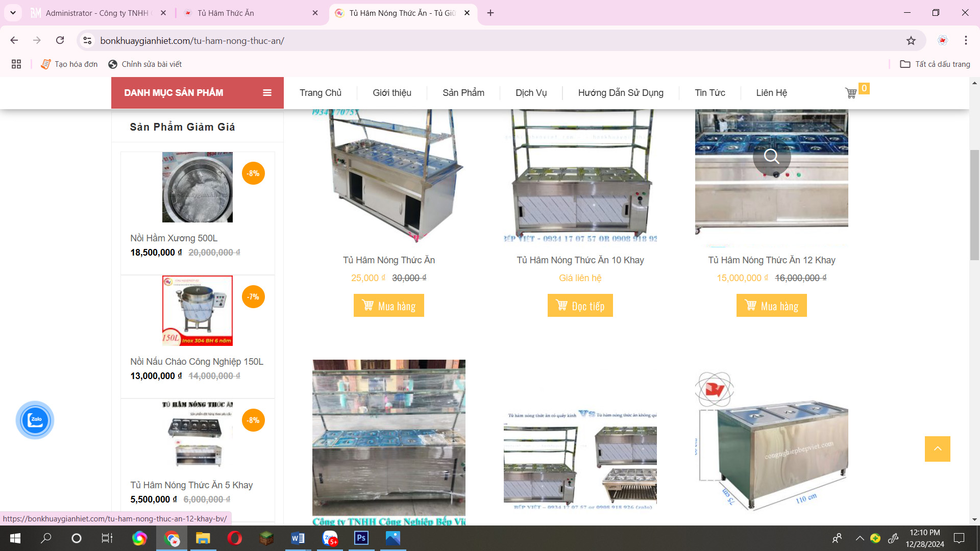Open Hướng Dẫn Sử Dụng menu item
The width and height of the screenshot is (980, 551).
click(x=621, y=93)
